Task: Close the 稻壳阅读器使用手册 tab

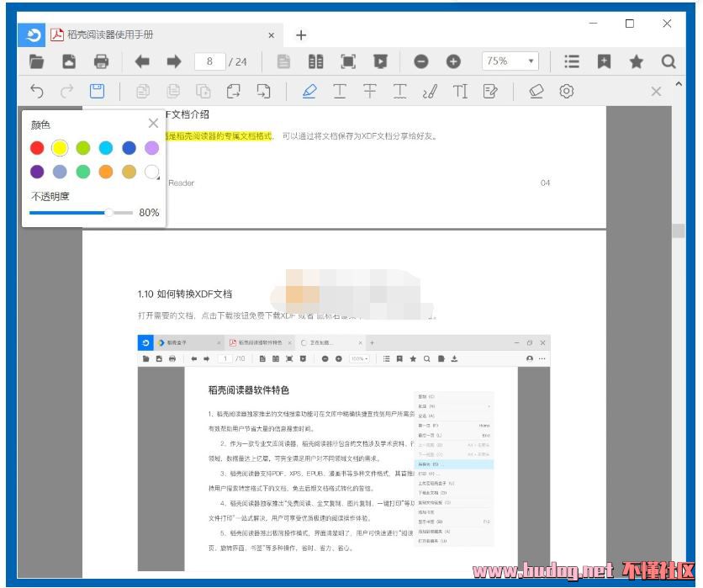Action: [272, 35]
